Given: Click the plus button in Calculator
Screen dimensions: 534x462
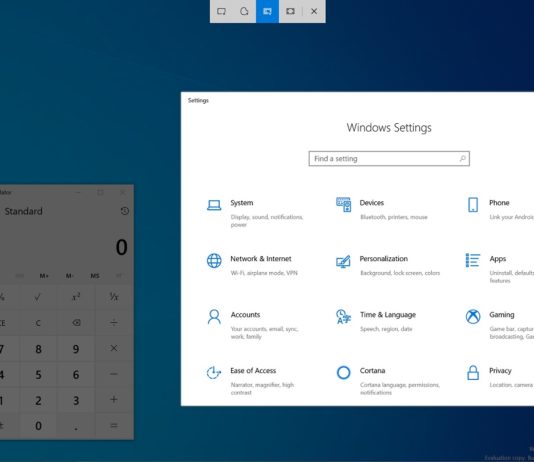Looking at the screenshot, I should [x=114, y=400].
